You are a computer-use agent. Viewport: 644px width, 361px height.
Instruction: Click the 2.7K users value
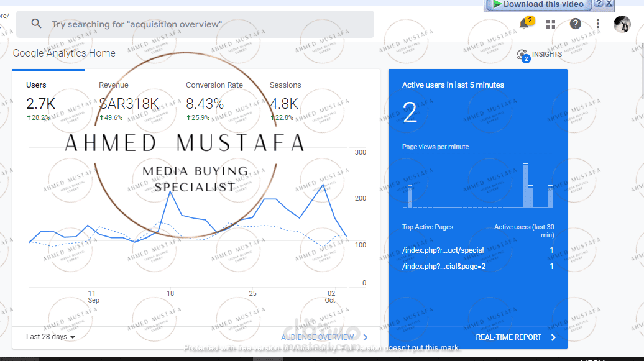pyautogui.click(x=40, y=104)
